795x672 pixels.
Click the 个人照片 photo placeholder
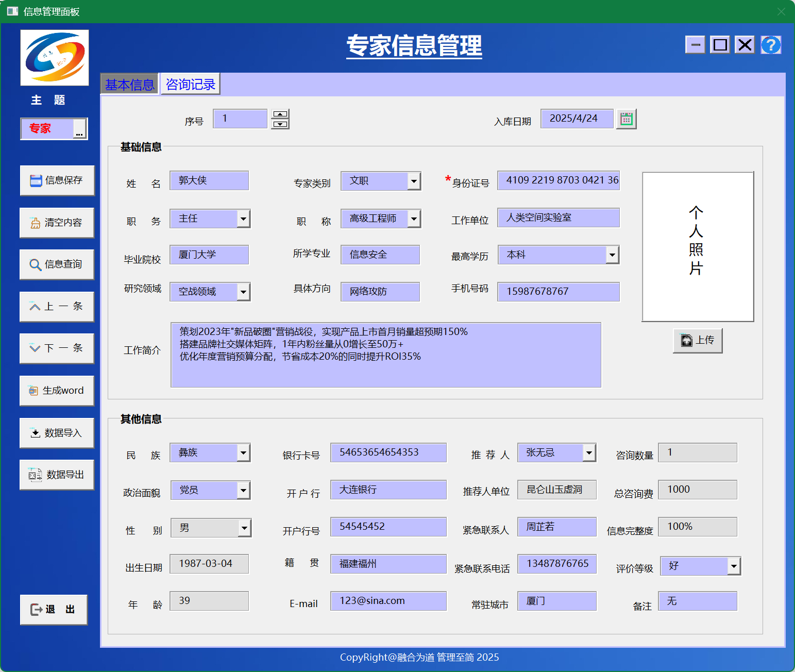click(698, 247)
